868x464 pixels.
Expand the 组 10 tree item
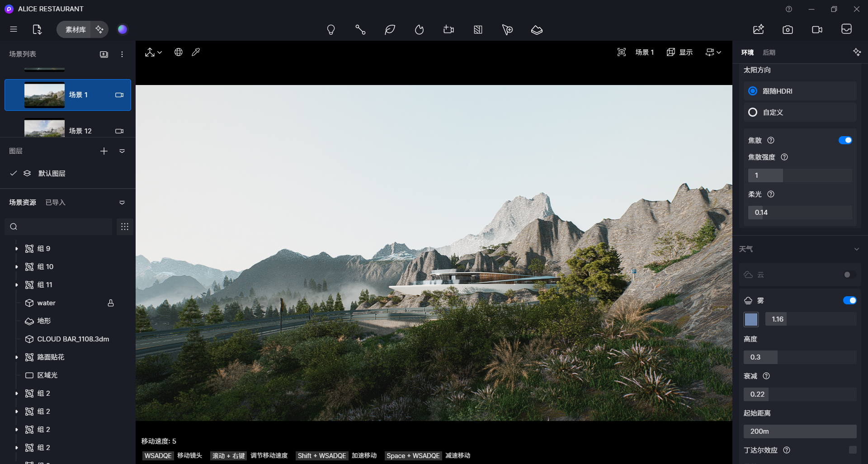[x=17, y=267]
